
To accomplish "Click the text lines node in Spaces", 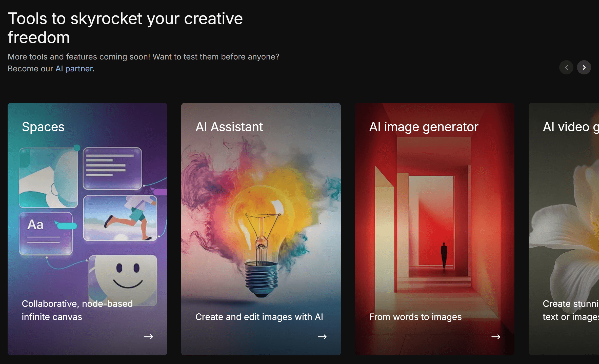I will coord(112,168).
